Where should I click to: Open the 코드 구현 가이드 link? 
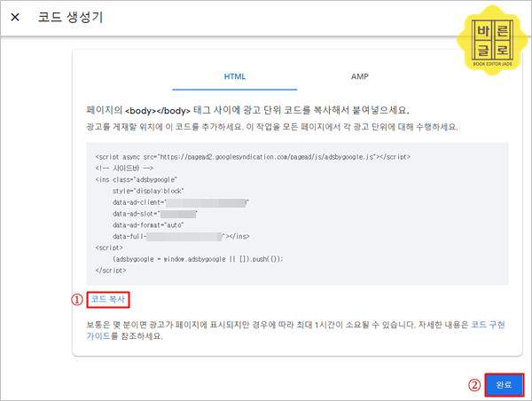pyautogui.click(x=488, y=325)
